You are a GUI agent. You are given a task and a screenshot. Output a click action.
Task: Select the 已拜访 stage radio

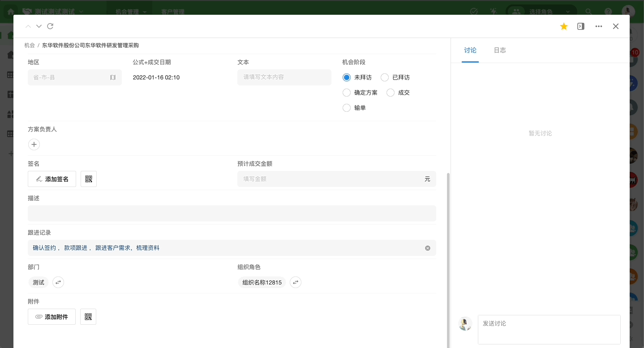(x=385, y=77)
